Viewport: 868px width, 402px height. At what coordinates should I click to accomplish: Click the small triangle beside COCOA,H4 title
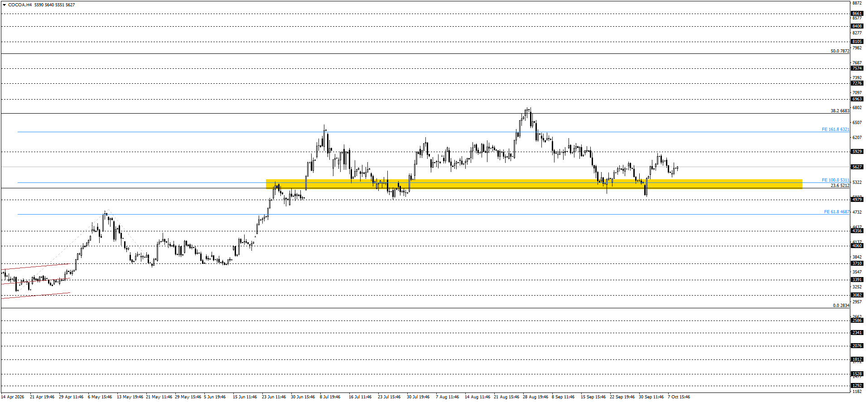(4, 5)
